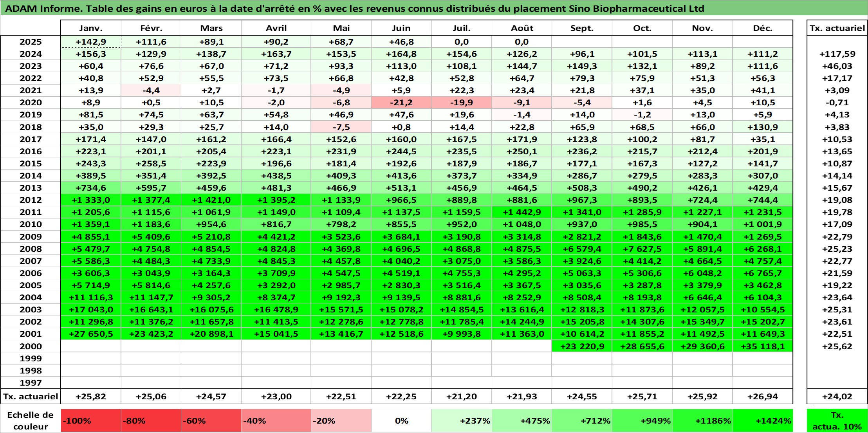Select cell +1 421,0 in March 2012
The height and width of the screenshot is (433, 868).
pos(211,200)
